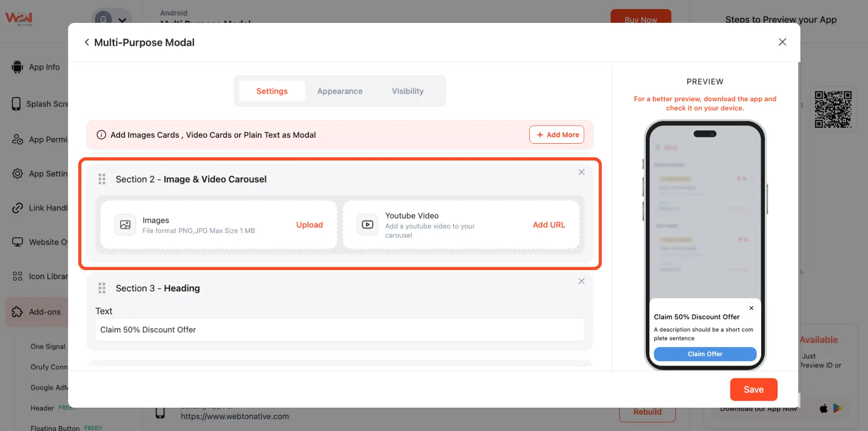Expand the account dropdown chevron

click(x=122, y=20)
